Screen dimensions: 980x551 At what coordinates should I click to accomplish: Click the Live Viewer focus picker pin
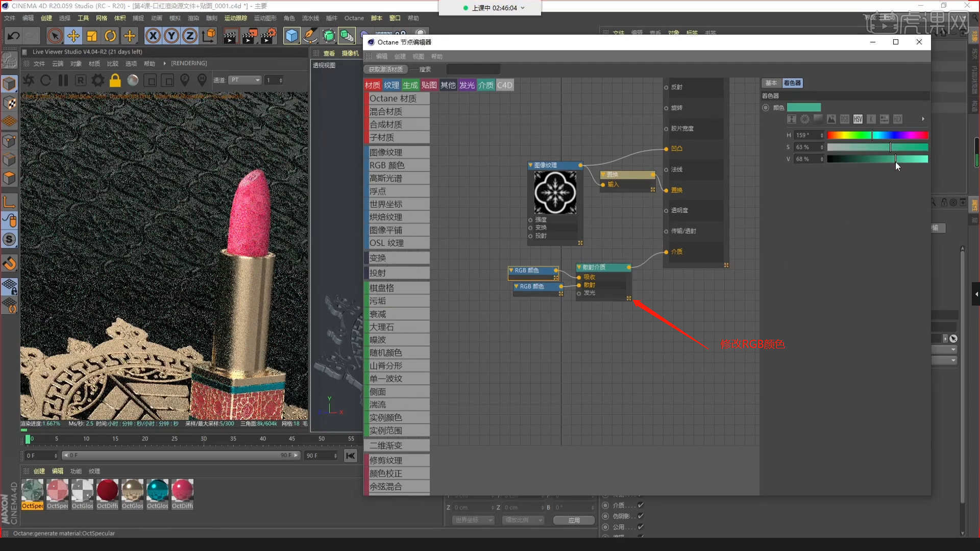pyautogui.click(x=185, y=80)
